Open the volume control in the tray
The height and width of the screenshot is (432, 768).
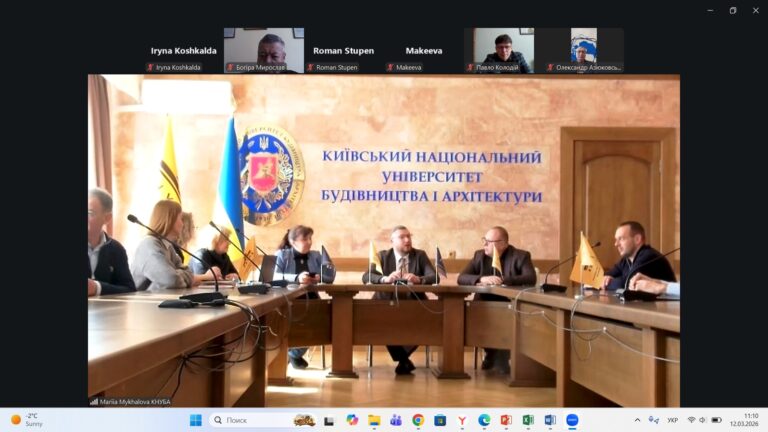703,420
